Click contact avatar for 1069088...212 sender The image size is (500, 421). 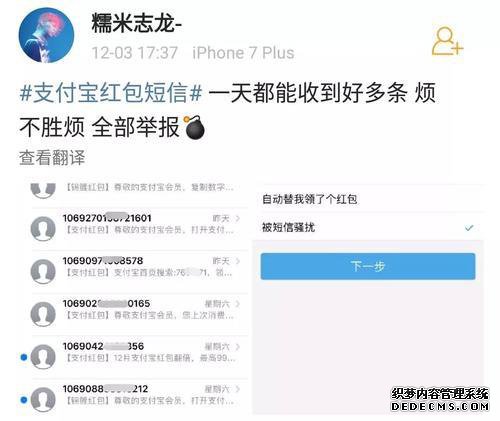point(43,399)
